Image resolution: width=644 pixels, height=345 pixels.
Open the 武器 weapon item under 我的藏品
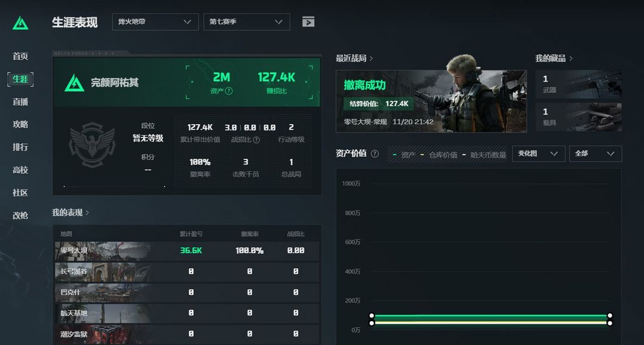point(578,83)
